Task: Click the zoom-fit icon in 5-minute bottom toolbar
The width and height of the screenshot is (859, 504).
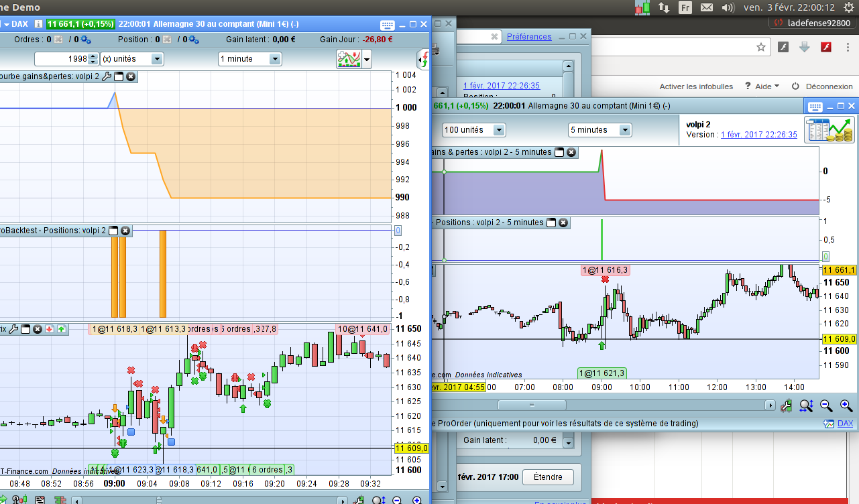Action: click(x=806, y=405)
